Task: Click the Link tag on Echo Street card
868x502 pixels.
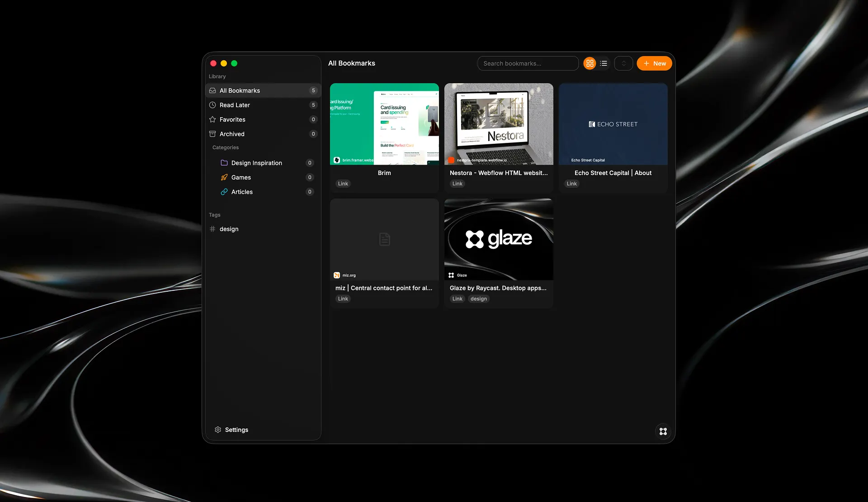Action: pos(572,184)
